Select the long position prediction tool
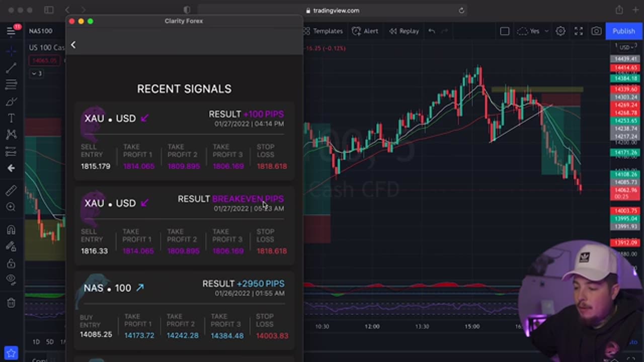The width and height of the screenshot is (644, 362). [11, 151]
